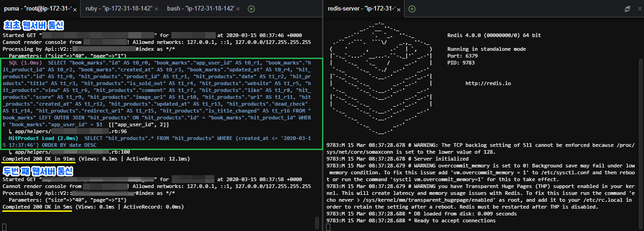Click the 'Ready to accept connections' line

pos(411,220)
